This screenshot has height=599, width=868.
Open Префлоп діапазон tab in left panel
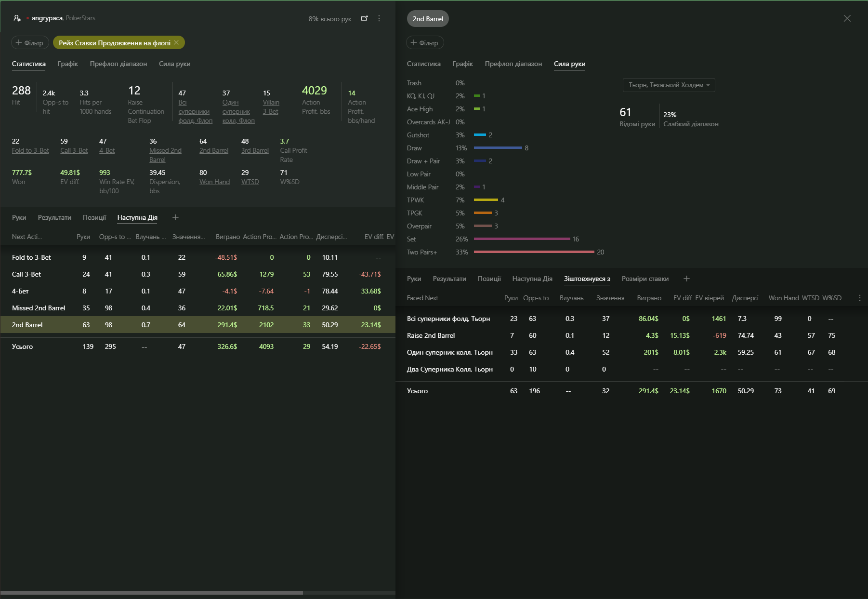[x=118, y=64]
